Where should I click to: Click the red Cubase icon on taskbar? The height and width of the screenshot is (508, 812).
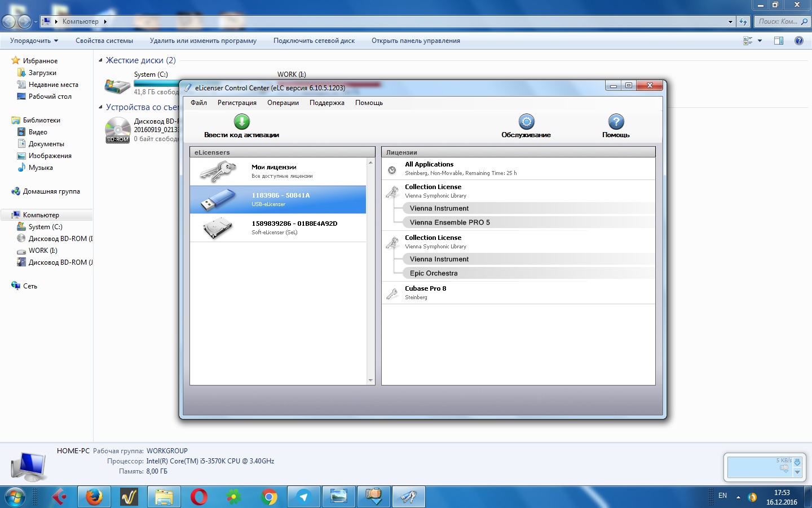[59, 497]
